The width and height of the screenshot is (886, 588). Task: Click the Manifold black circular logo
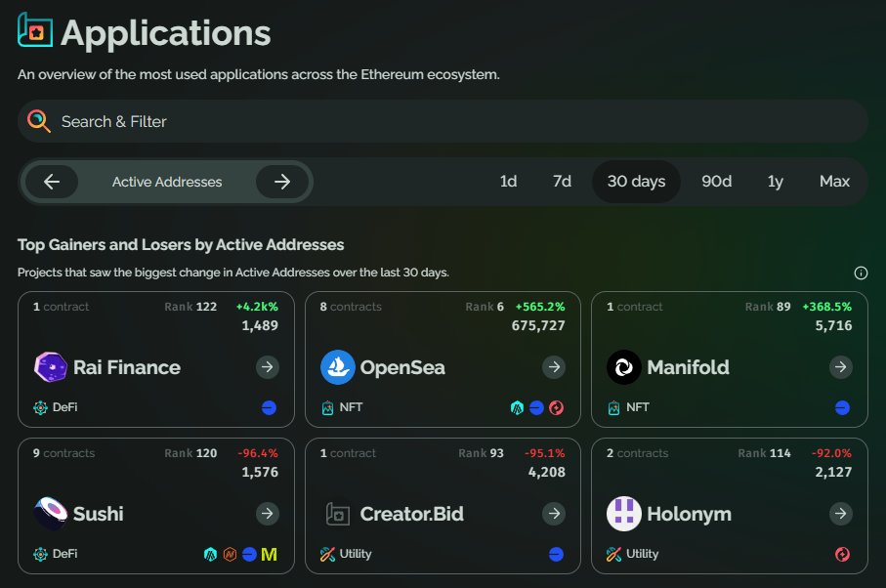coord(624,367)
